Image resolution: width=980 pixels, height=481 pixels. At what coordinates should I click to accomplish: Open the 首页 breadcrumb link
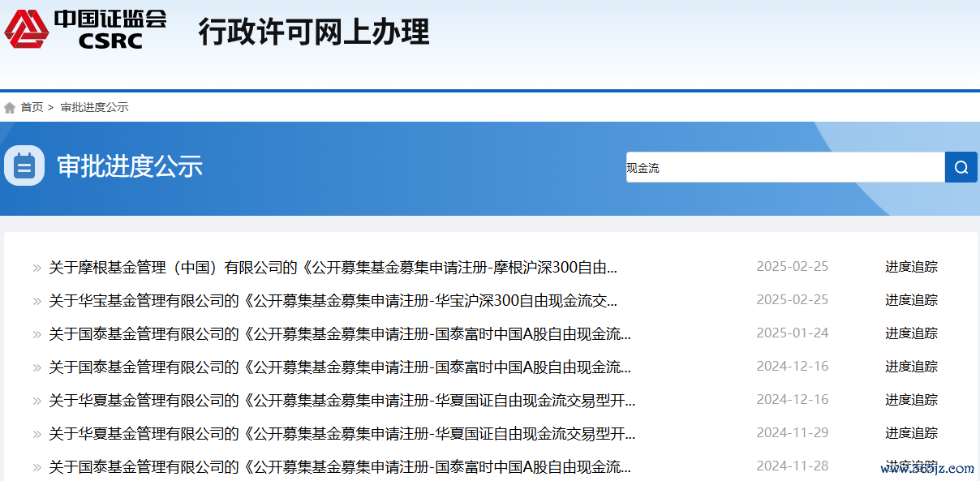pyautogui.click(x=32, y=107)
